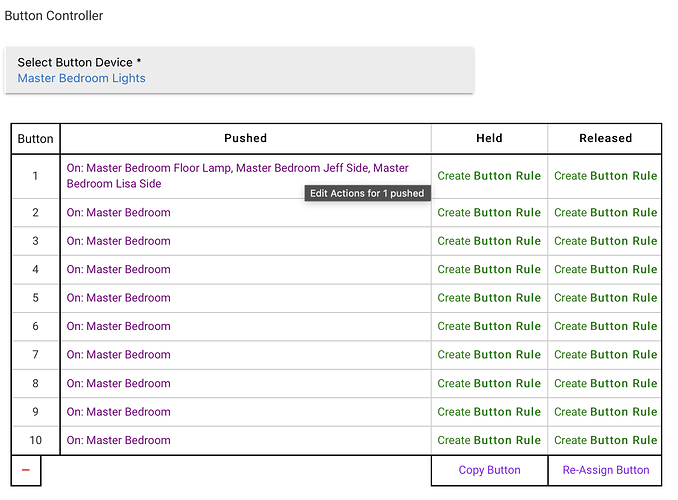678x500 pixels.
Task: Create held Button Rule for button 6
Action: 489,327
